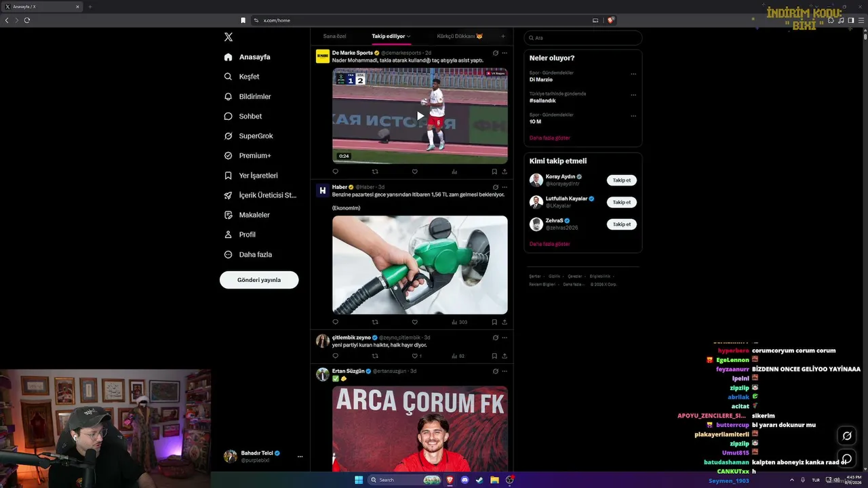868x488 pixels.
Task: Open more options for Di Marzio trend
Action: (633, 74)
